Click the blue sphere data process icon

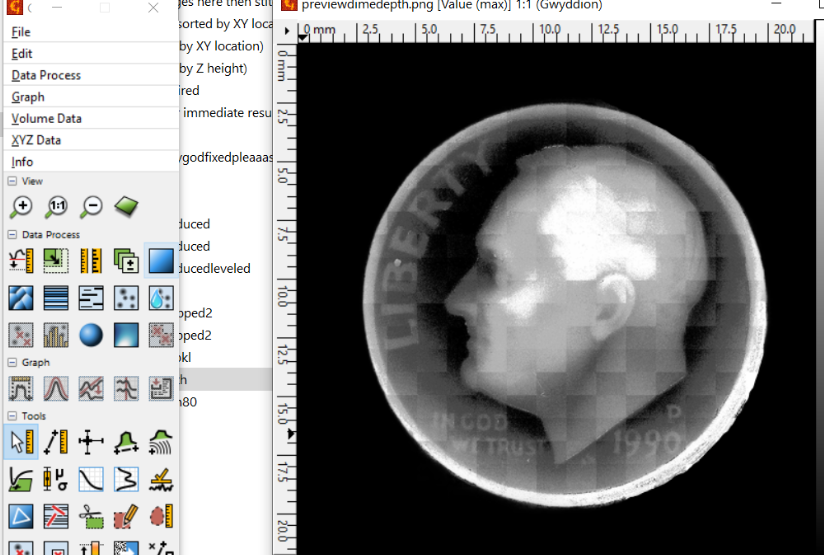91,334
